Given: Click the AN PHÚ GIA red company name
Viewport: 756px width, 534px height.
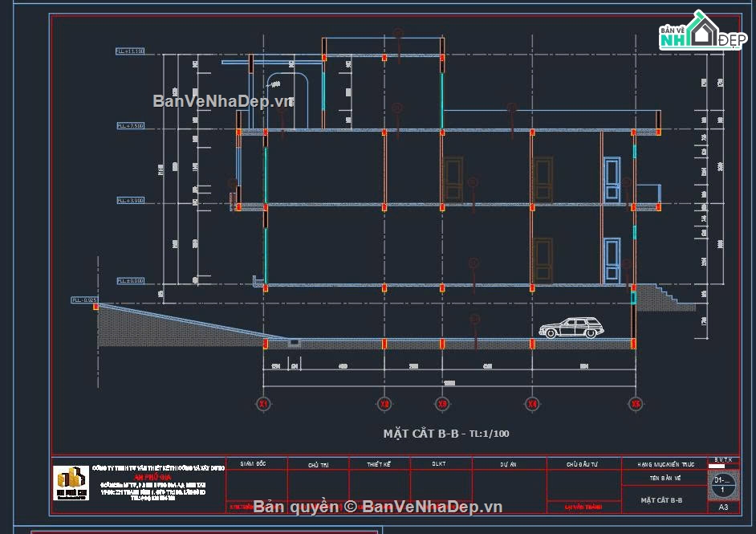Looking at the screenshot, I should [152, 477].
